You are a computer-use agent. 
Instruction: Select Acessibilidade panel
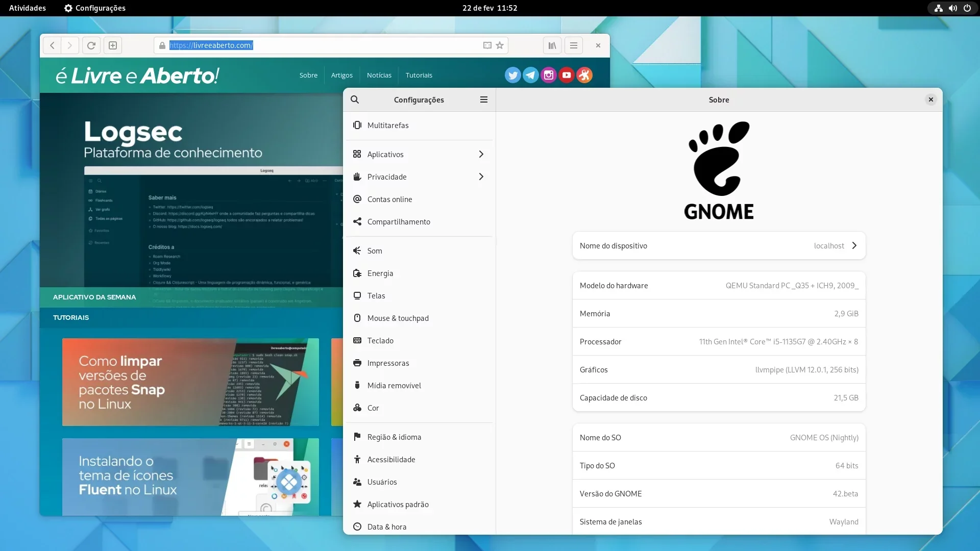point(419,459)
